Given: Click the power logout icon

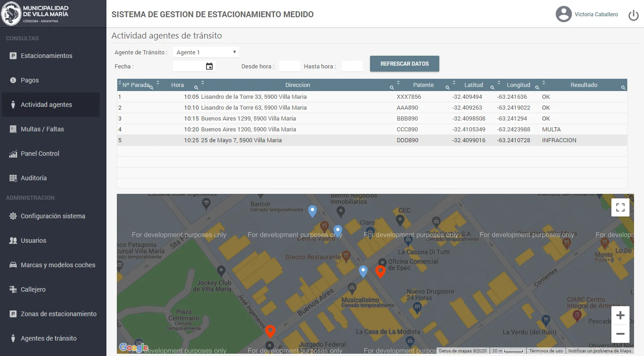Looking at the screenshot, I should click(x=633, y=15).
